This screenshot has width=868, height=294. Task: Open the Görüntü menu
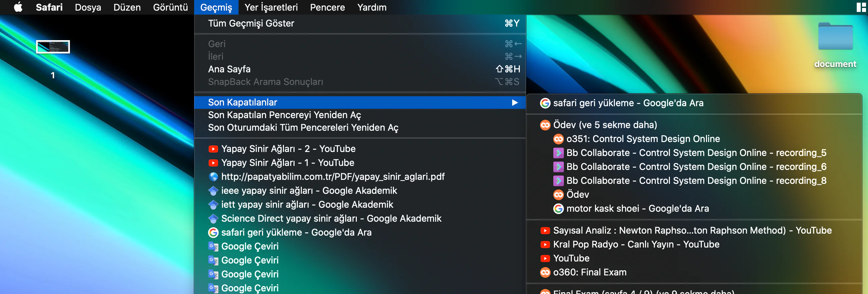(170, 7)
